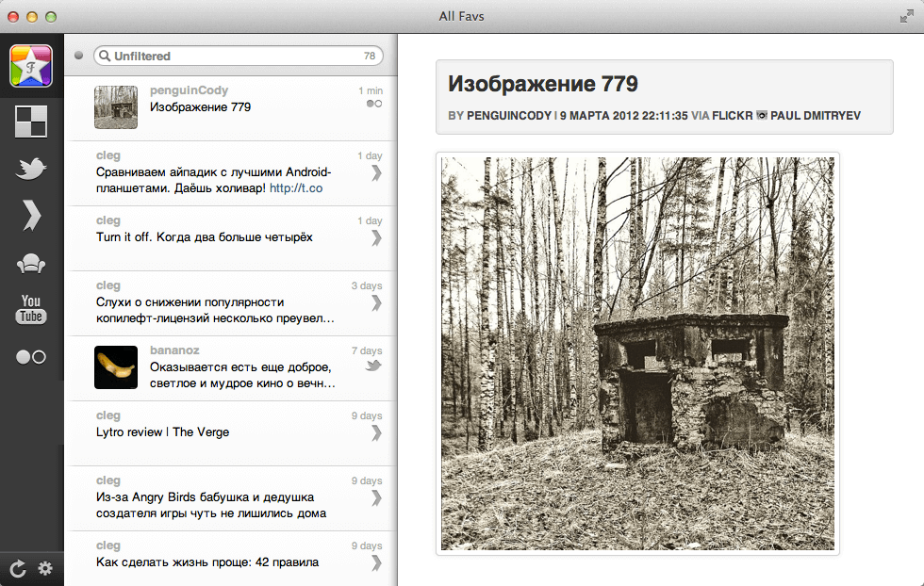This screenshot has height=586, width=924.
Task: Select 'Слухи о снижении популярности' item
Action: coord(215,310)
